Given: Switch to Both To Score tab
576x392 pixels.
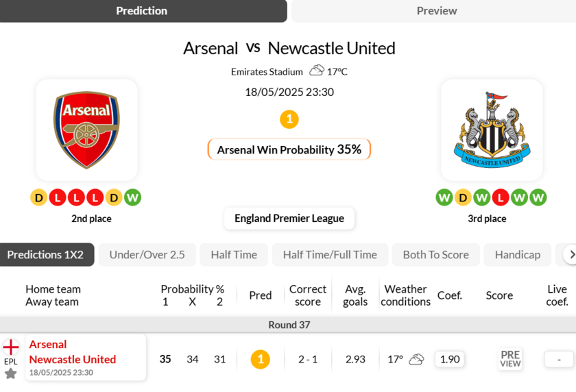Looking at the screenshot, I should click(x=435, y=255).
